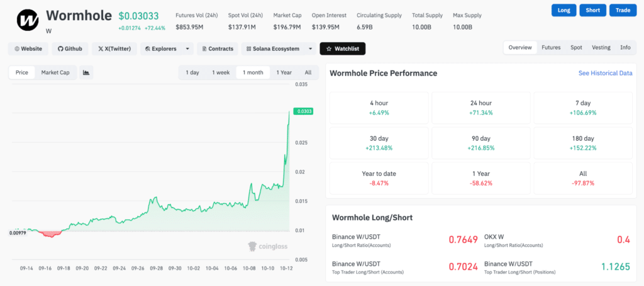Screen dimensions: 644x286
Task: Click the Market Cap value $196.79M
Action: tap(287, 28)
